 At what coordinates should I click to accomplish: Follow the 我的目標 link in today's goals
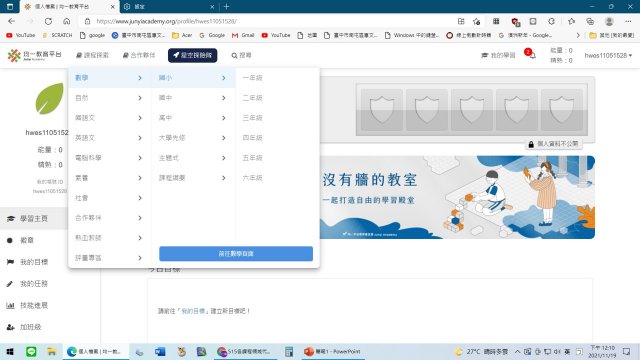[x=193, y=311]
